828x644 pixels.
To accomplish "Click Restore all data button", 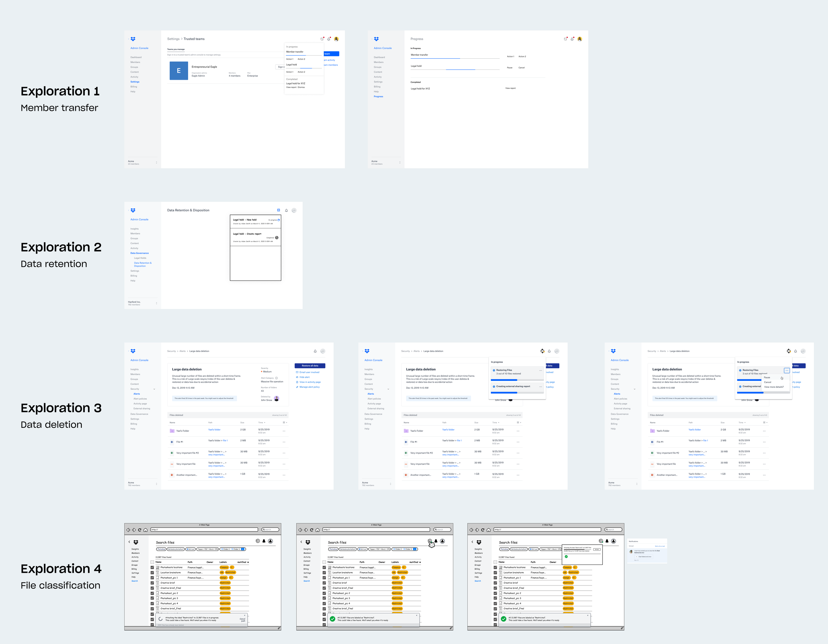I will (310, 366).
